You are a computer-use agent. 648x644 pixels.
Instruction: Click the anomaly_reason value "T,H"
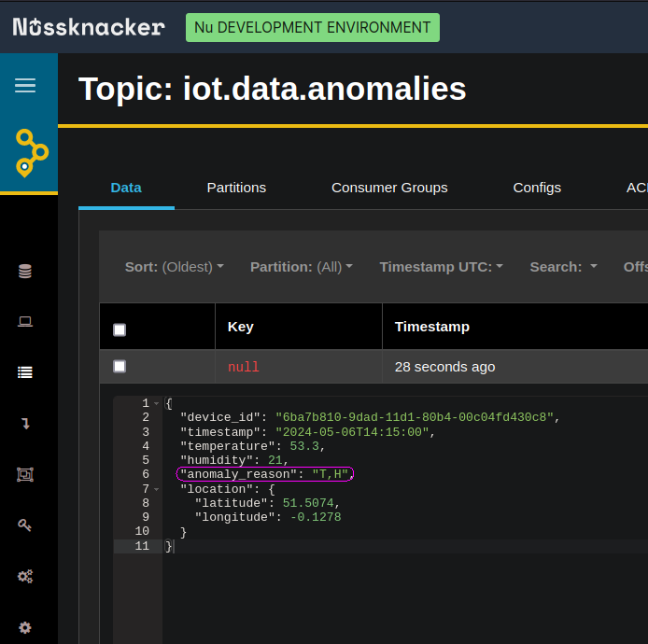(331, 474)
